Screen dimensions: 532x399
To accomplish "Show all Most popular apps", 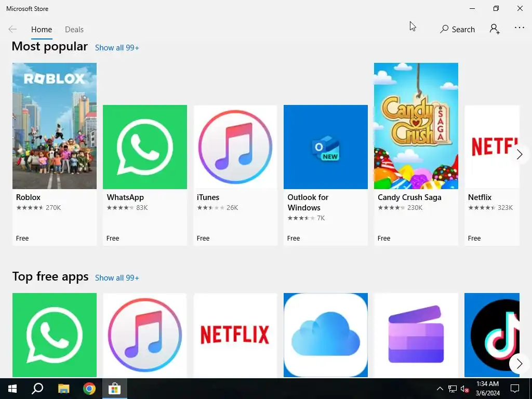I will coord(117,48).
